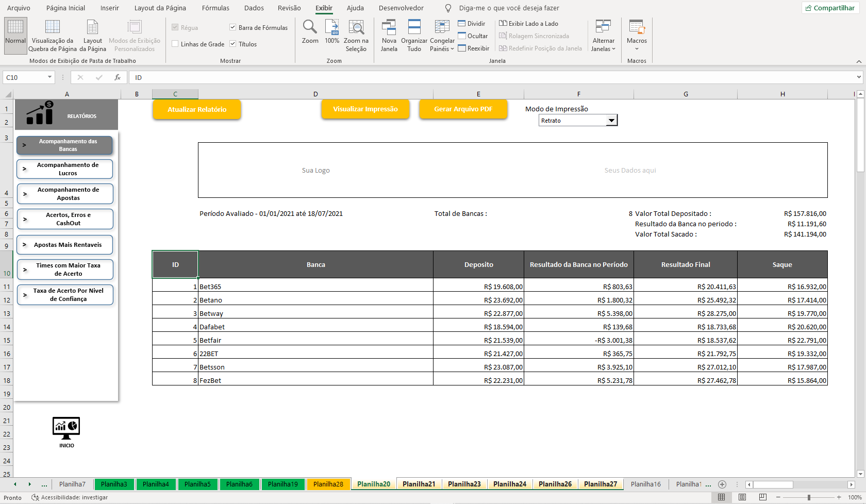
Task: Click Reexibir window command
Action: pyautogui.click(x=474, y=48)
